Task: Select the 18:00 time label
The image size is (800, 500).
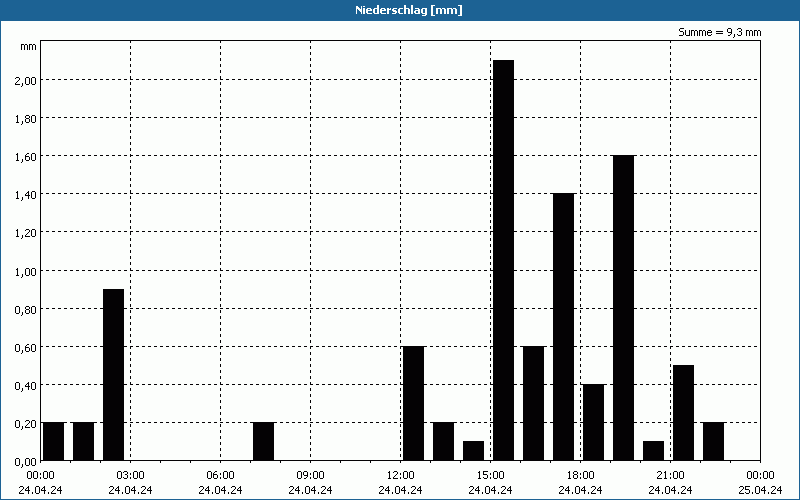Action: (580, 476)
